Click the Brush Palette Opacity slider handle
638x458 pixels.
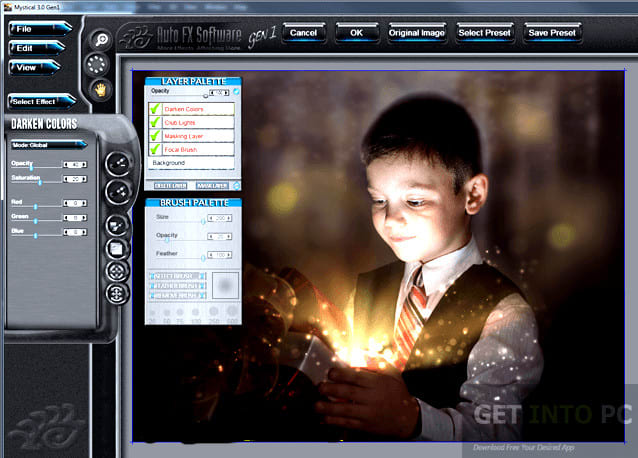tap(167, 240)
